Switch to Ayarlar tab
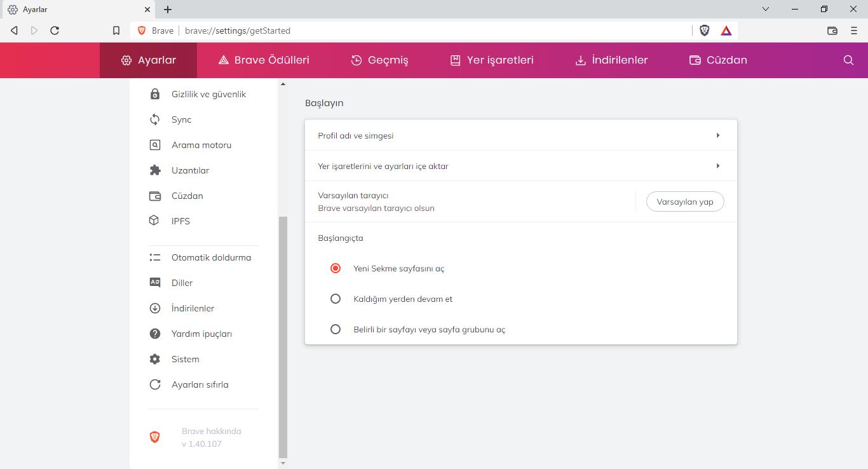 [x=148, y=60]
